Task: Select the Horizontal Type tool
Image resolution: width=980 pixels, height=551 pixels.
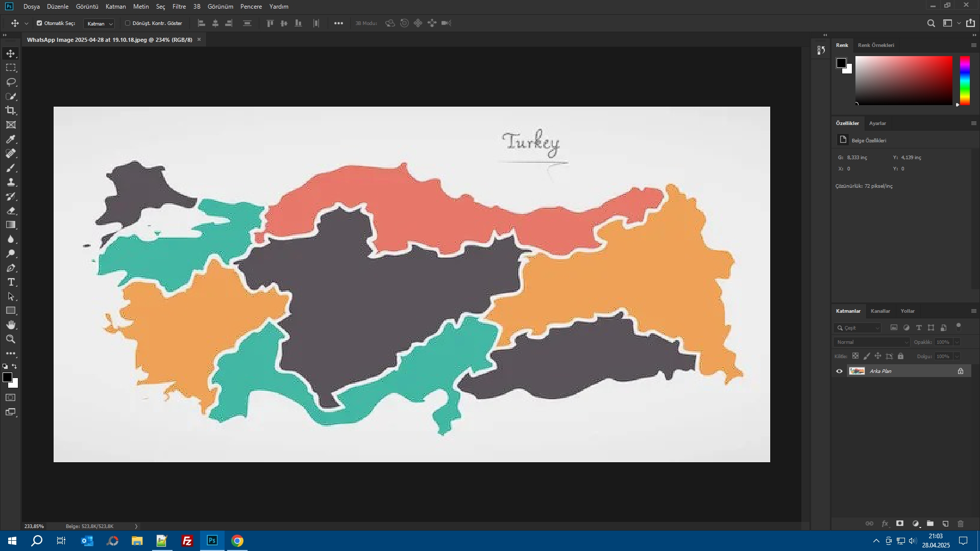Action: (11, 282)
